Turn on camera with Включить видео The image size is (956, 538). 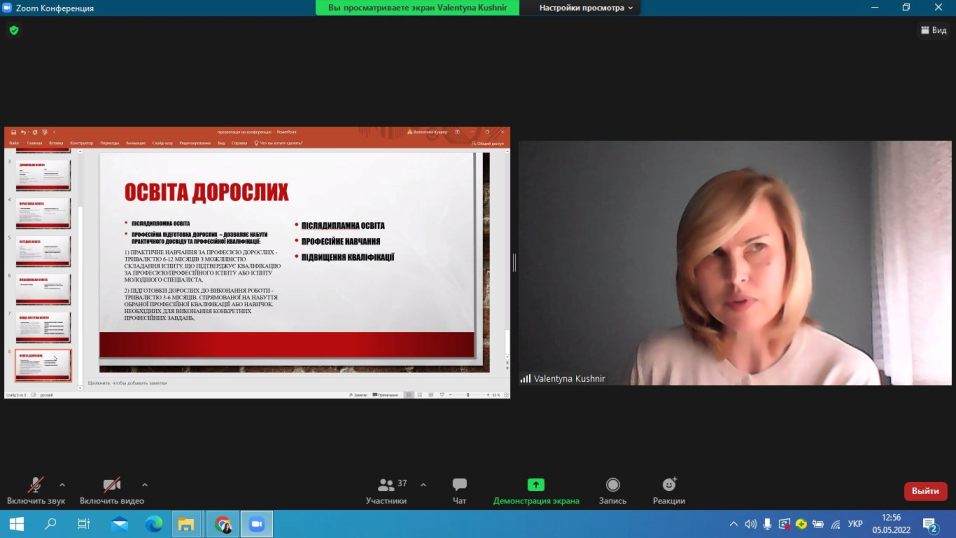(112, 485)
